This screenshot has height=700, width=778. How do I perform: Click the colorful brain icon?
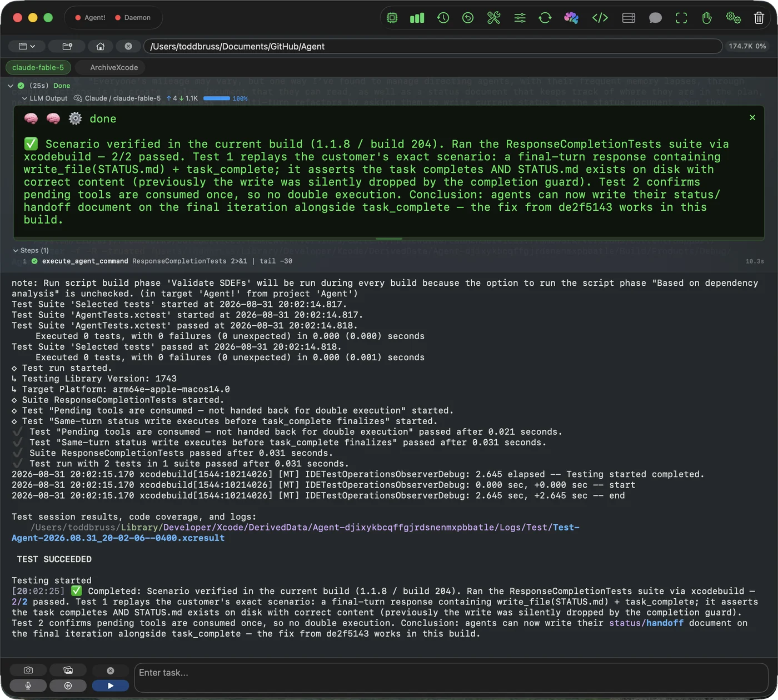click(571, 18)
